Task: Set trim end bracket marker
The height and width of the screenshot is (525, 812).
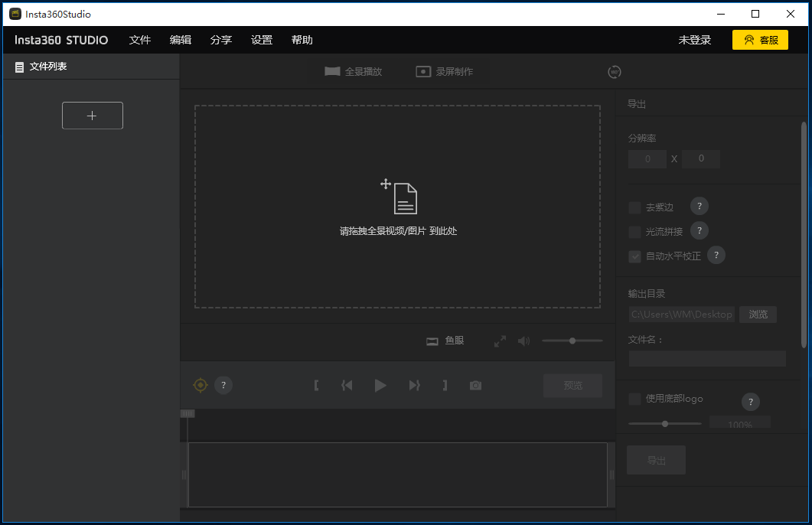Action: (445, 386)
